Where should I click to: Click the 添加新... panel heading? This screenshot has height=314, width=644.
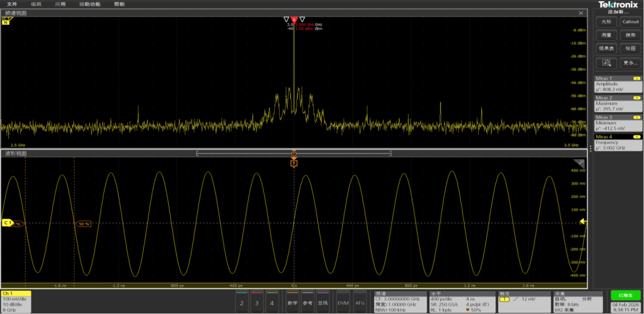pos(618,12)
